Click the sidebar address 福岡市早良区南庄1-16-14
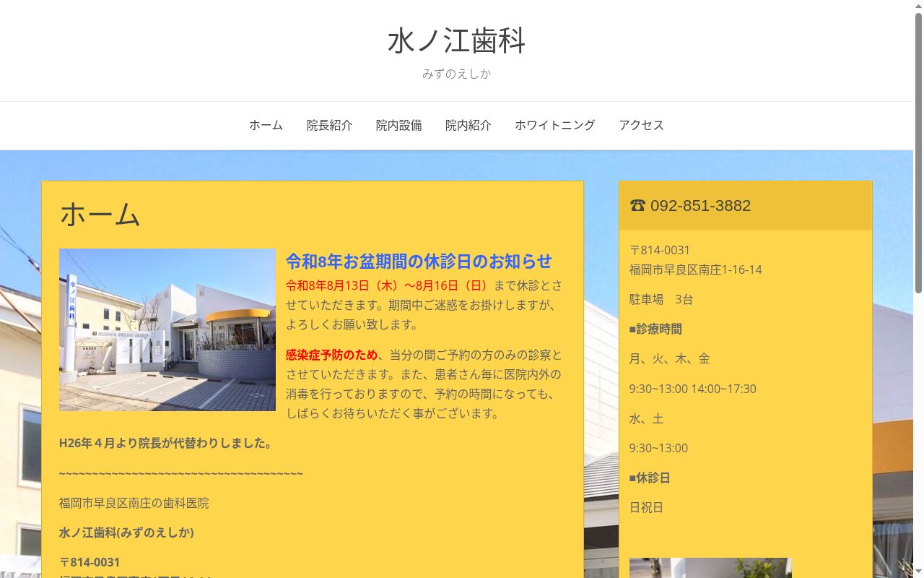This screenshot has height=578, width=924. tap(695, 269)
